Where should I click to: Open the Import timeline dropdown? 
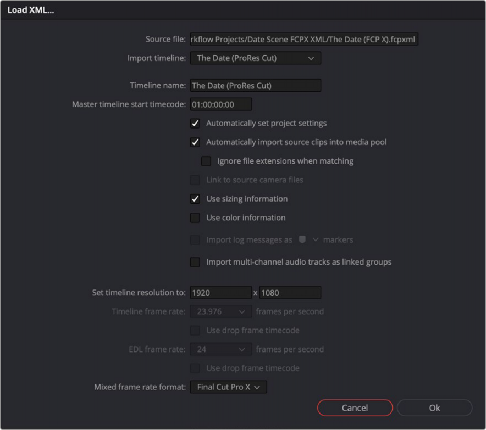pyautogui.click(x=256, y=58)
